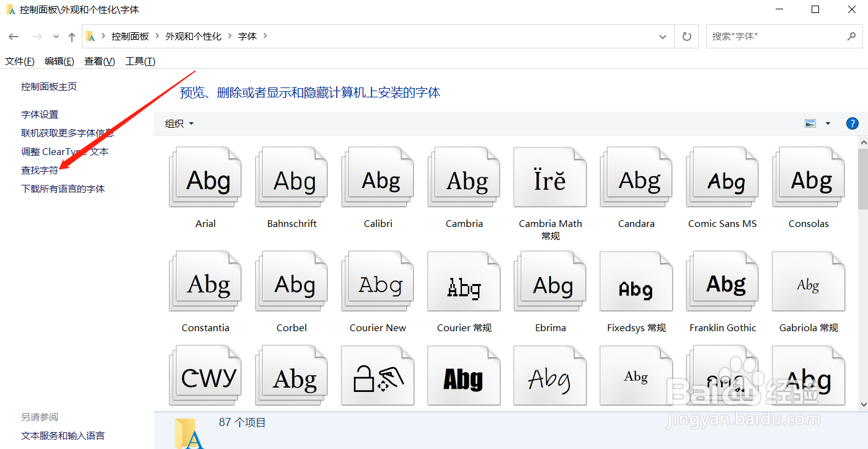Image resolution: width=868 pixels, height=449 pixels.
Task: Expand address bar history dropdown
Action: [x=663, y=37]
